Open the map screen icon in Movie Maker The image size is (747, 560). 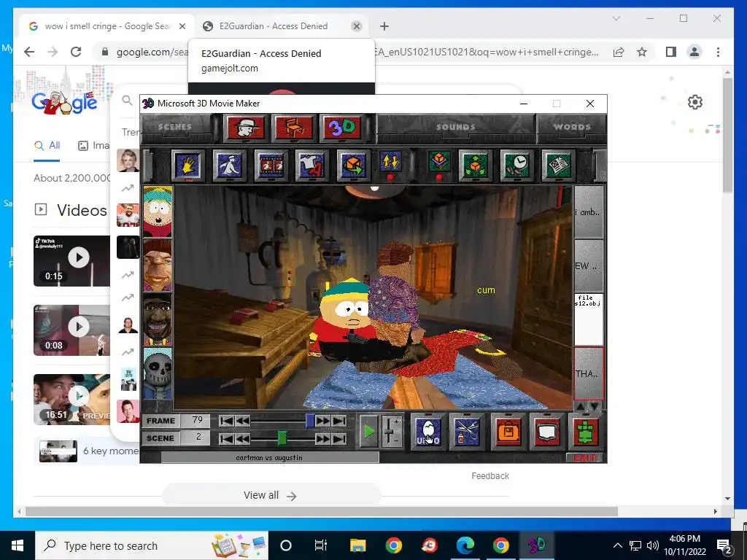pyautogui.click(x=546, y=432)
